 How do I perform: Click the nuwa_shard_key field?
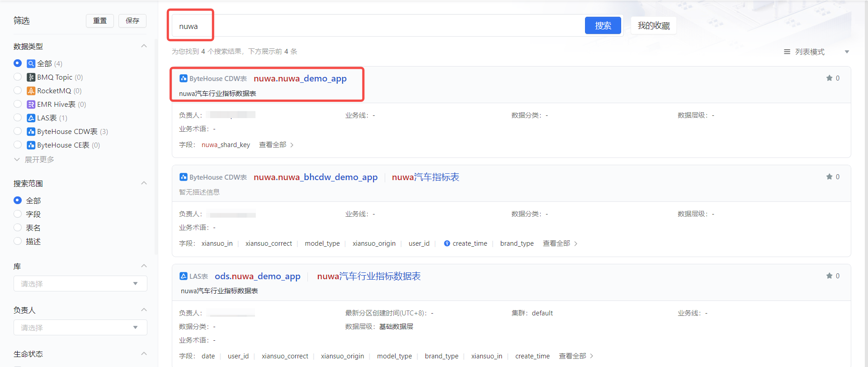pyautogui.click(x=226, y=145)
